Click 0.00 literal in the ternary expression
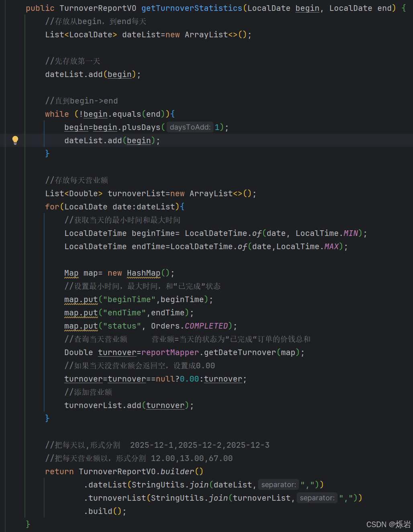 (189, 379)
